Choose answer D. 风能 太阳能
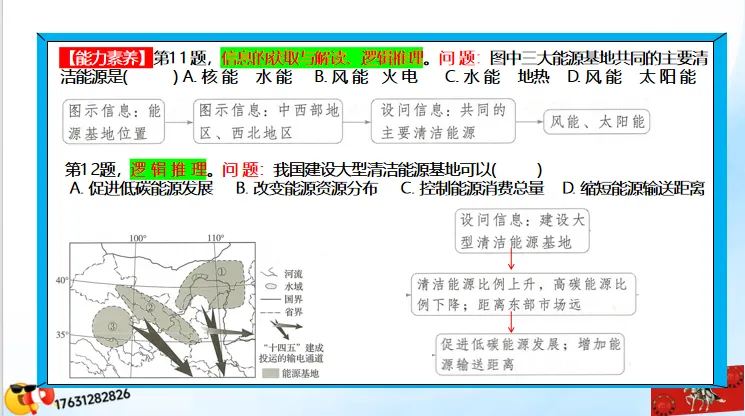 pos(632,77)
